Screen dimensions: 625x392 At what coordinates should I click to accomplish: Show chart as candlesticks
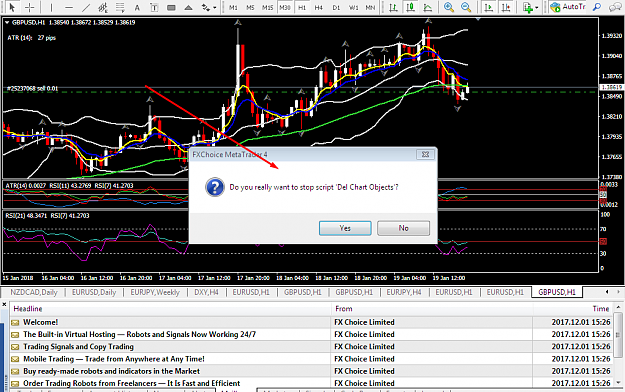pyautogui.click(x=410, y=7)
